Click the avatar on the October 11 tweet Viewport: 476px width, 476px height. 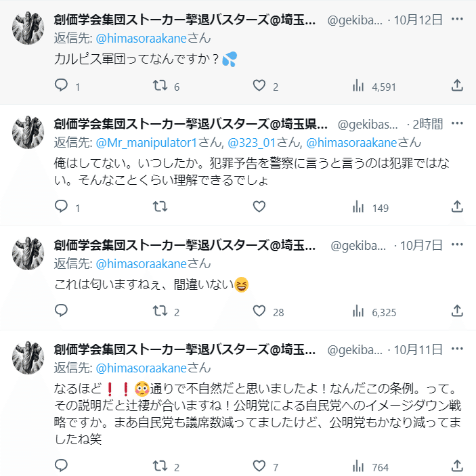[28, 358]
